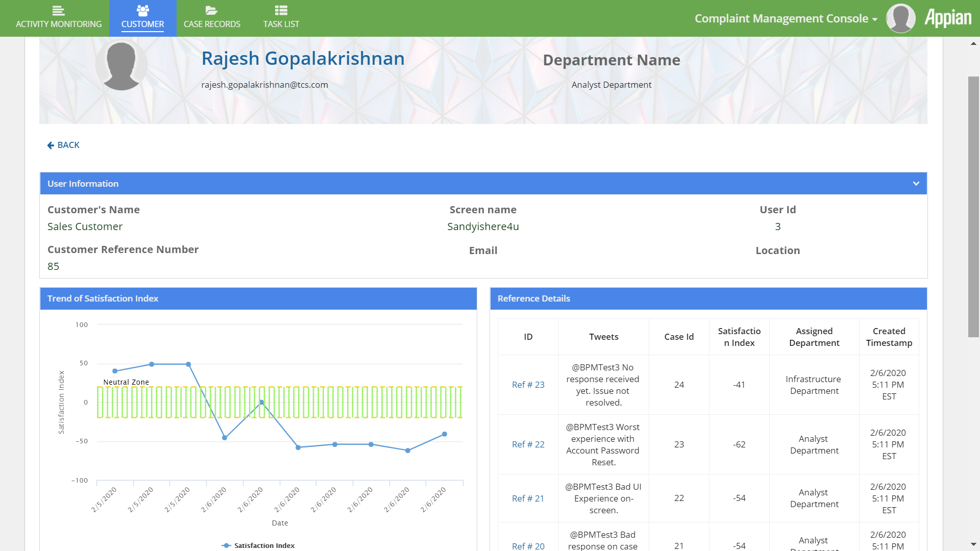Switch to the Task List tab
This screenshot has width=980, height=551.
tap(281, 24)
